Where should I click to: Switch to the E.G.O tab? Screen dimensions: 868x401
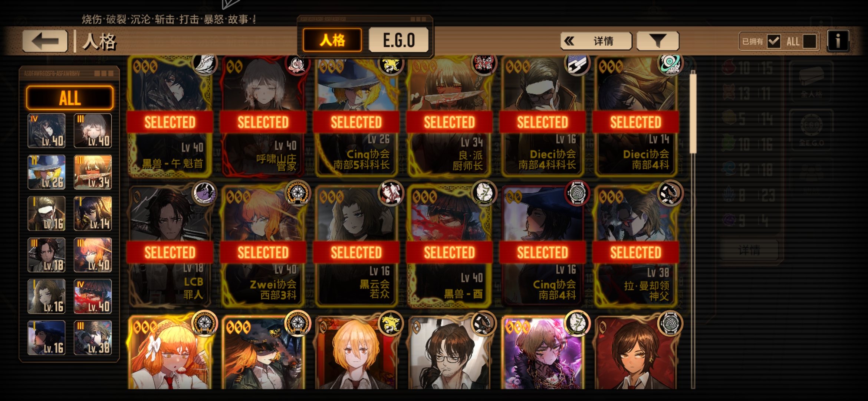tap(399, 40)
